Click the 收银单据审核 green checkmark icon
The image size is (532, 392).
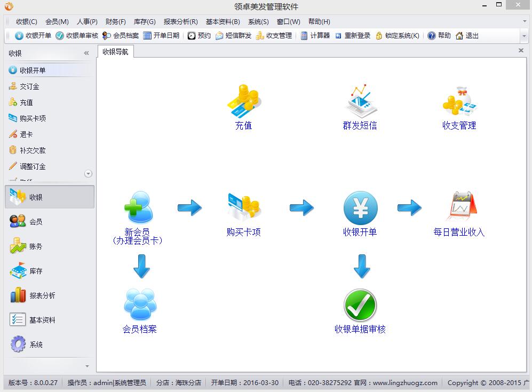pos(360,306)
